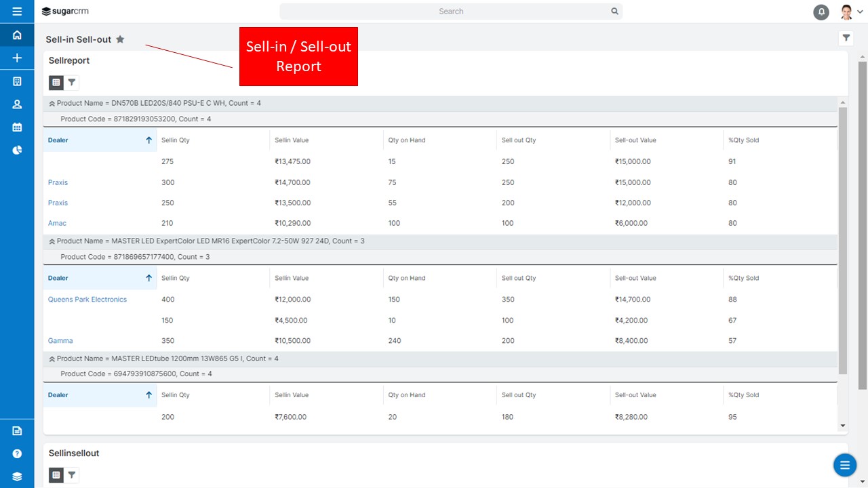Sort by Dealer in the LEDtube table

[100, 395]
